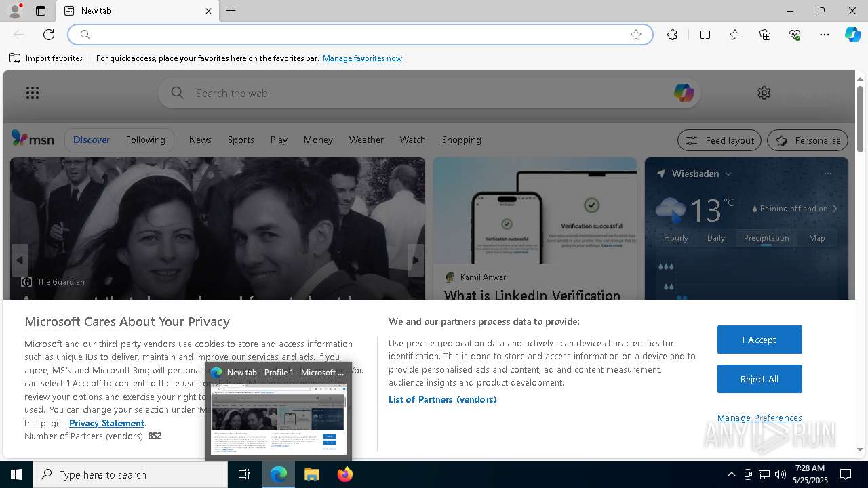Open Copilot sidebar icon

coord(852,35)
